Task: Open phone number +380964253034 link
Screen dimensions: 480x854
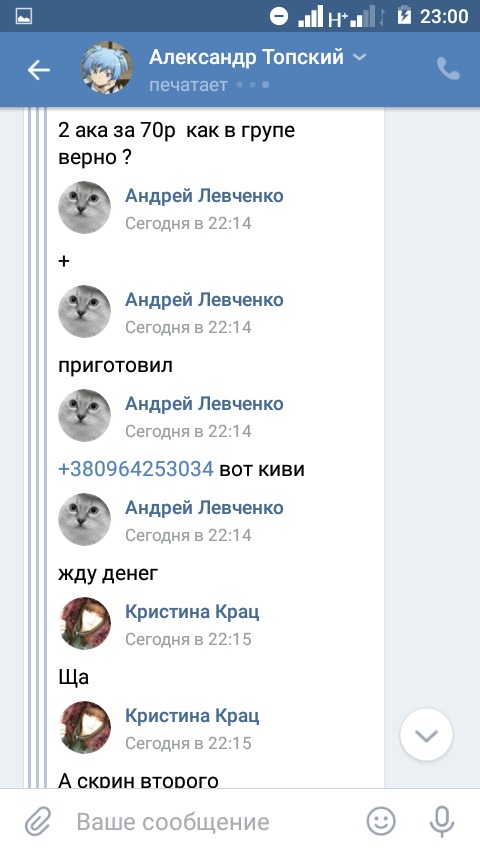Action: (x=136, y=469)
